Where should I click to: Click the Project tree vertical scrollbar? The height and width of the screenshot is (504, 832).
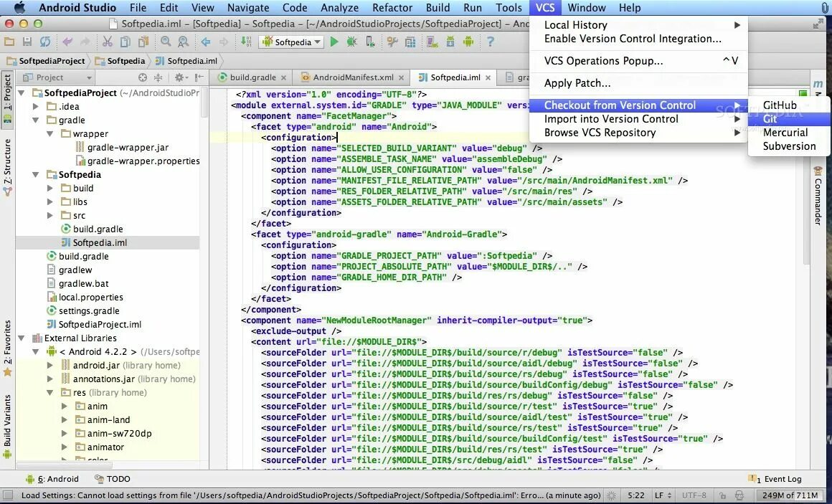click(x=204, y=102)
